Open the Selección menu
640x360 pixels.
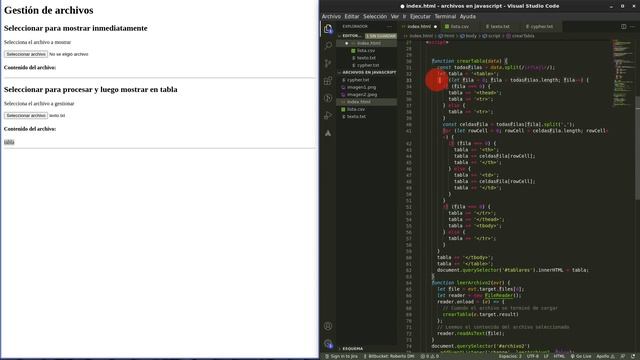(375, 16)
